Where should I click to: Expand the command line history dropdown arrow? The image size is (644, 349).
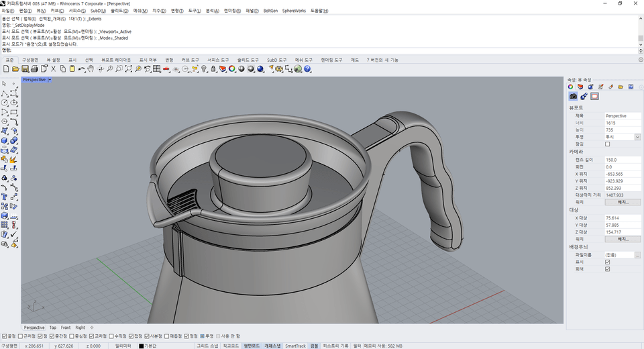[639, 50]
